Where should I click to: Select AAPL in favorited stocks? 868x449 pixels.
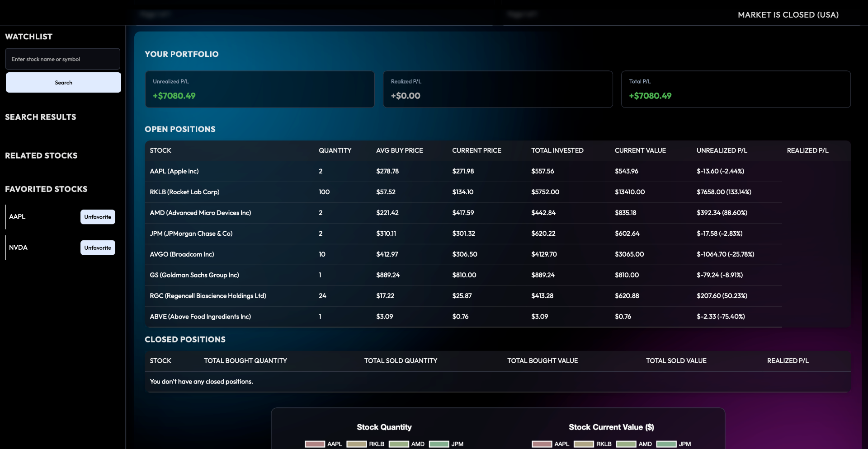(x=17, y=217)
